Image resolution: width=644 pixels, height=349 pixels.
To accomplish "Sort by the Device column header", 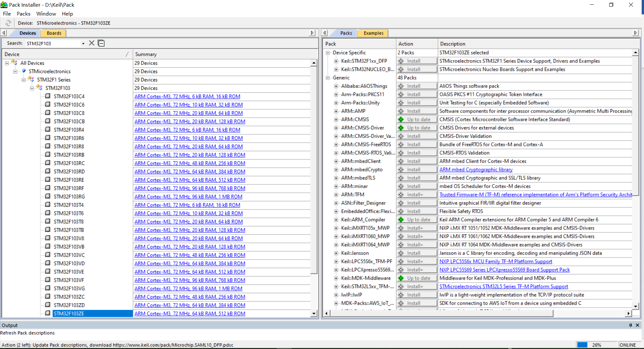I will [x=67, y=54].
